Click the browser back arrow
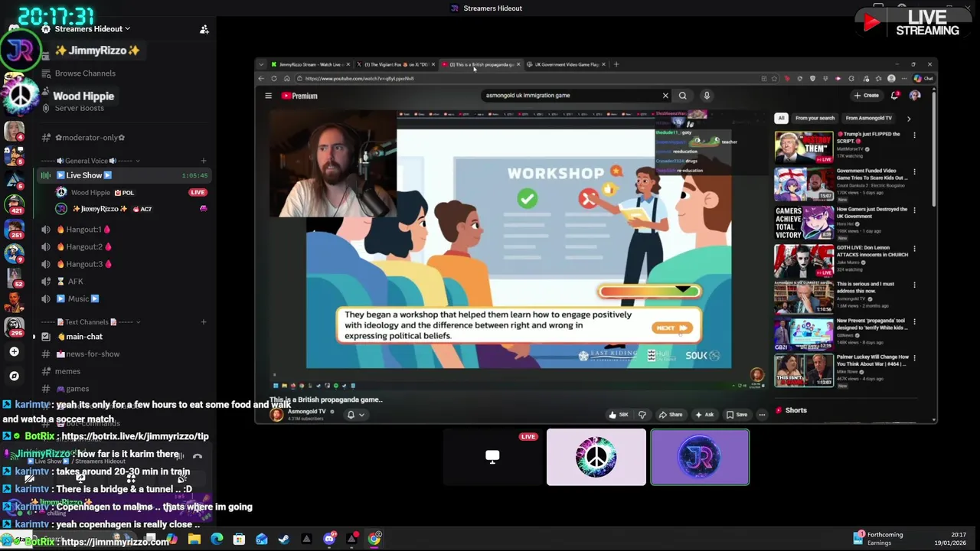980x551 pixels. (261, 79)
